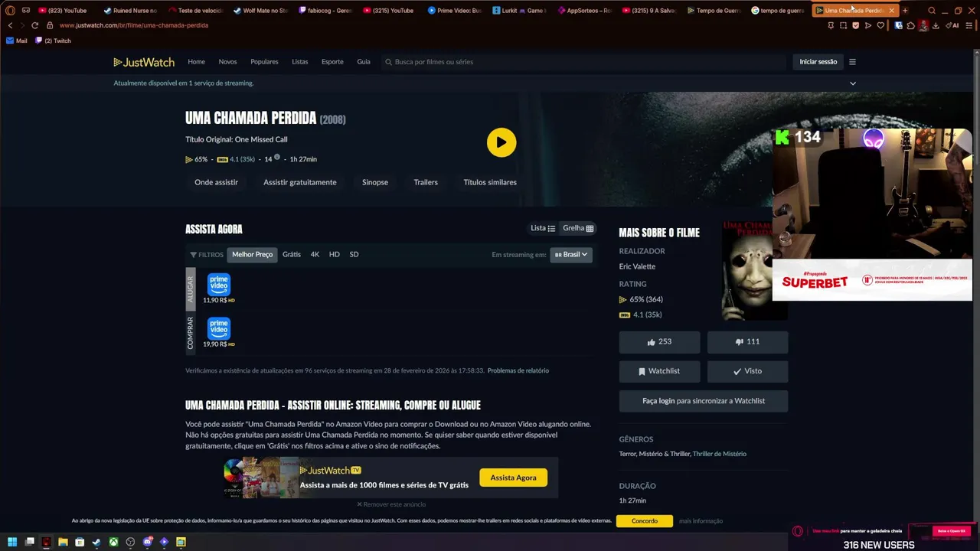Click the browser heart favorites icon
The width and height of the screenshot is (980, 551).
tap(880, 25)
